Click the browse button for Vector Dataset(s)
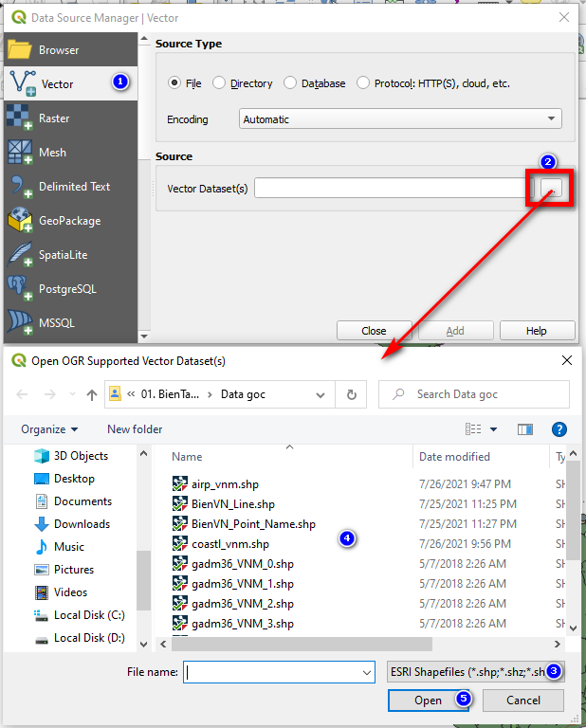This screenshot has width=586, height=728. pyautogui.click(x=551, y=188)
